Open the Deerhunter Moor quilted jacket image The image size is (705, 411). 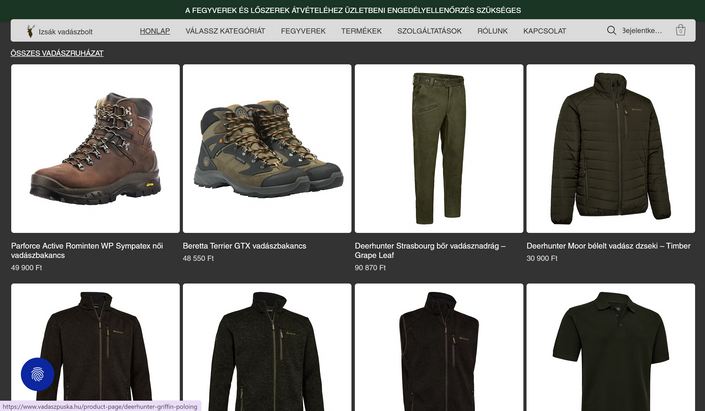[611, 148]
